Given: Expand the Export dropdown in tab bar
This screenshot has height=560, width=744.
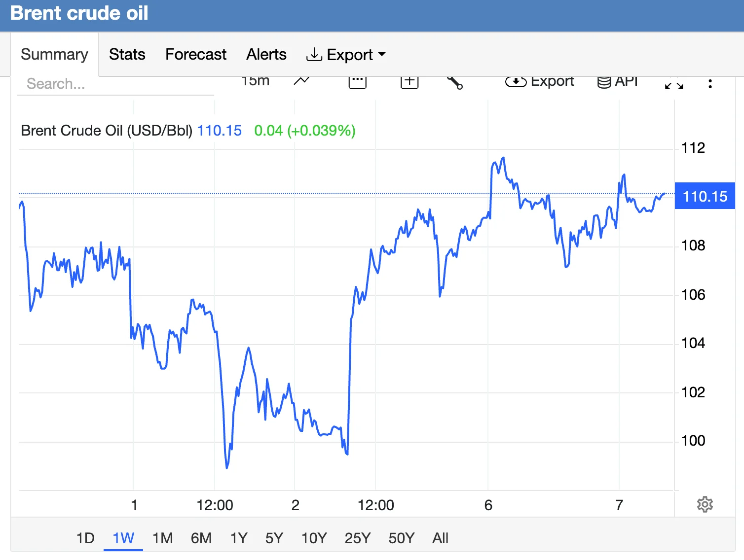Looking at the screenshot, I should [x=346, y=55].
